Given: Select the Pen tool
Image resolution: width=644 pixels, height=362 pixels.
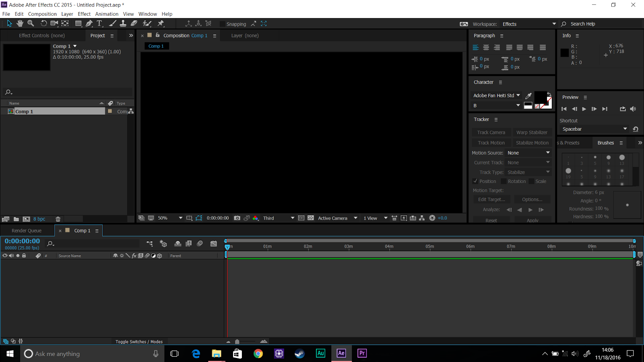Looking at the screenshot, I should [89, 24].
